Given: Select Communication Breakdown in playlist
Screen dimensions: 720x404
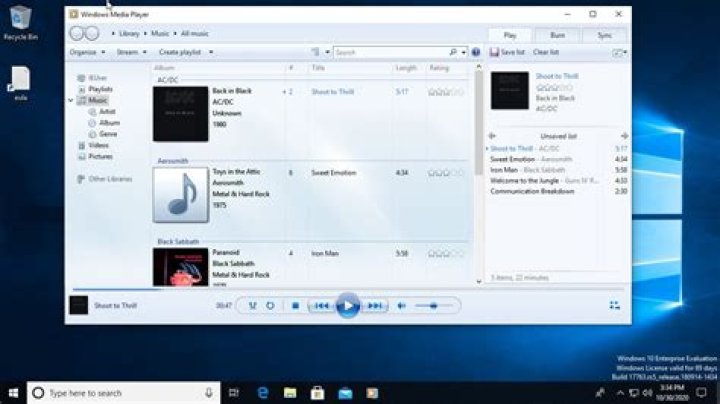Looking at the screenshot, I should coord(557,191).
